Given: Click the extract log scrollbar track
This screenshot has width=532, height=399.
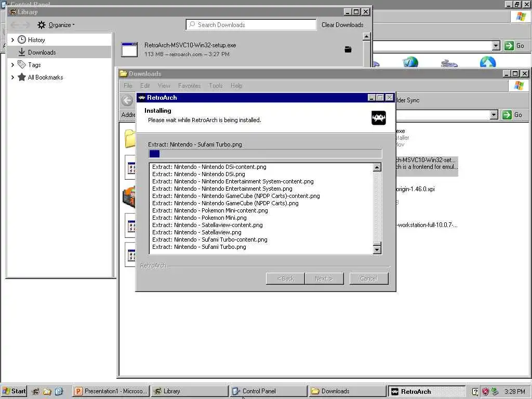Looking at the screenshot, I should pos(377,206).
